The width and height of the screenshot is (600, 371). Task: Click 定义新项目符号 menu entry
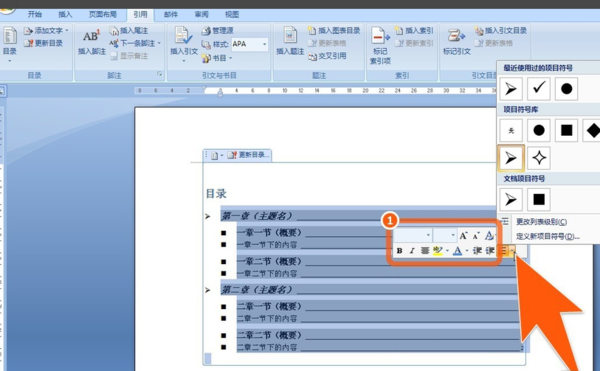point(548,236)
